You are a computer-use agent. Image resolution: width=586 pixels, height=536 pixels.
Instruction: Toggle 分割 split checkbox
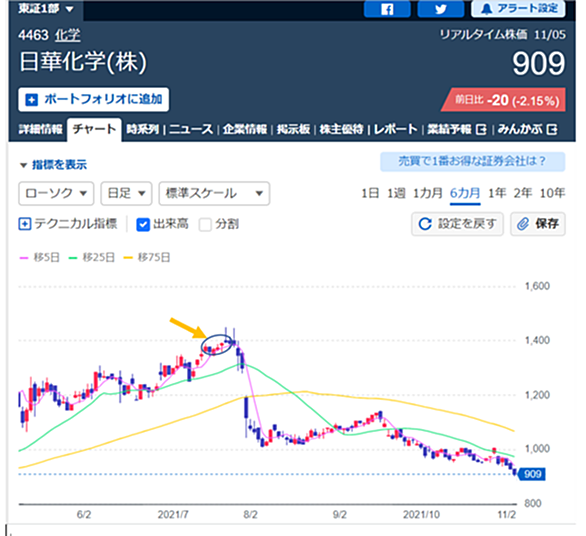[205, 224]
